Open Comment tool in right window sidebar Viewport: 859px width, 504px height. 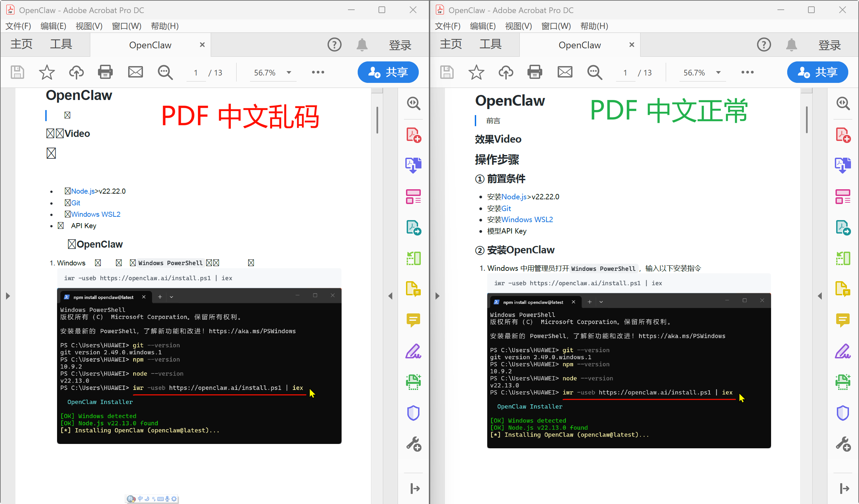click(x=843, y=320)
